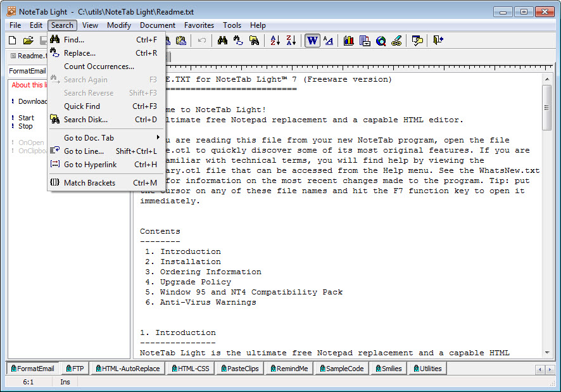Click the screen with checkmark toolbar icon
This screenshot has width=561, height=392.
(417, 41)
